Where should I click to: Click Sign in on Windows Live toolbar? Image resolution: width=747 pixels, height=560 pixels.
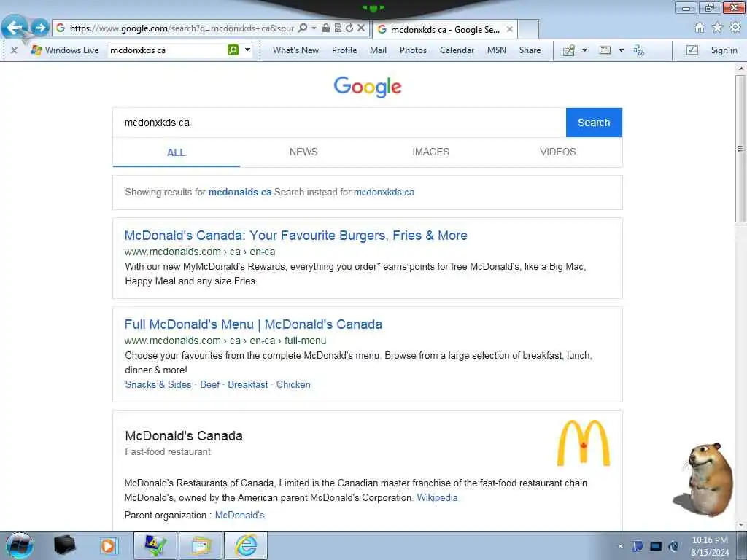pos(724,50)
